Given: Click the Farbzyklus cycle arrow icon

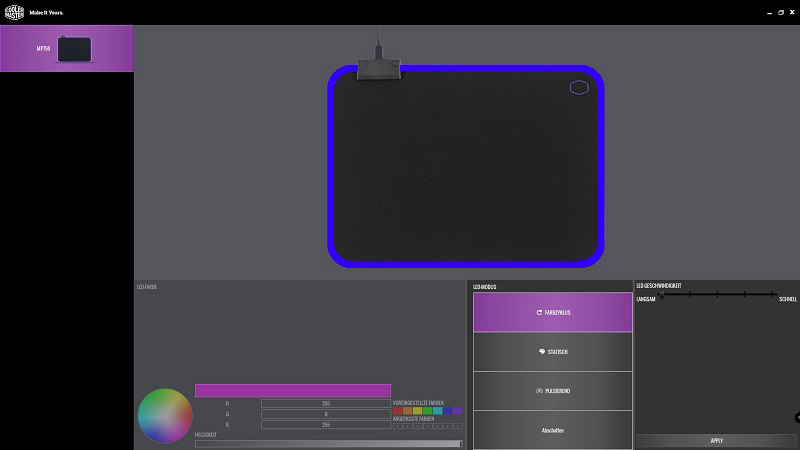Looking at the screenshot, I should point(539,312).
